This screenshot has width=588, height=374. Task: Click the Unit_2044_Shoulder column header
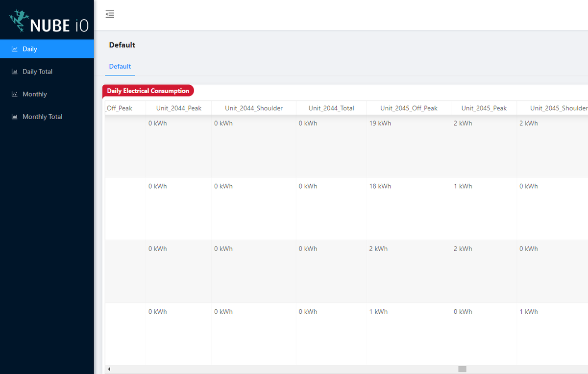coord(254,108)
